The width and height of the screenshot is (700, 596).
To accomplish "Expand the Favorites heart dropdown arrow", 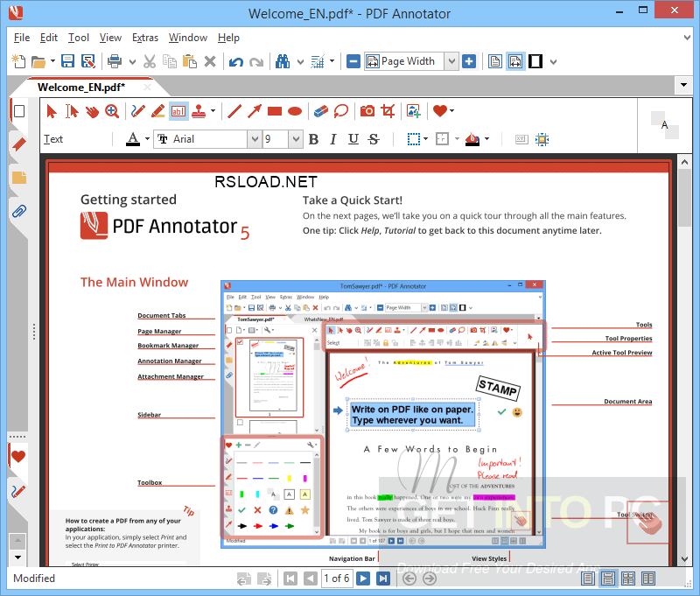I will click(452, 111).
